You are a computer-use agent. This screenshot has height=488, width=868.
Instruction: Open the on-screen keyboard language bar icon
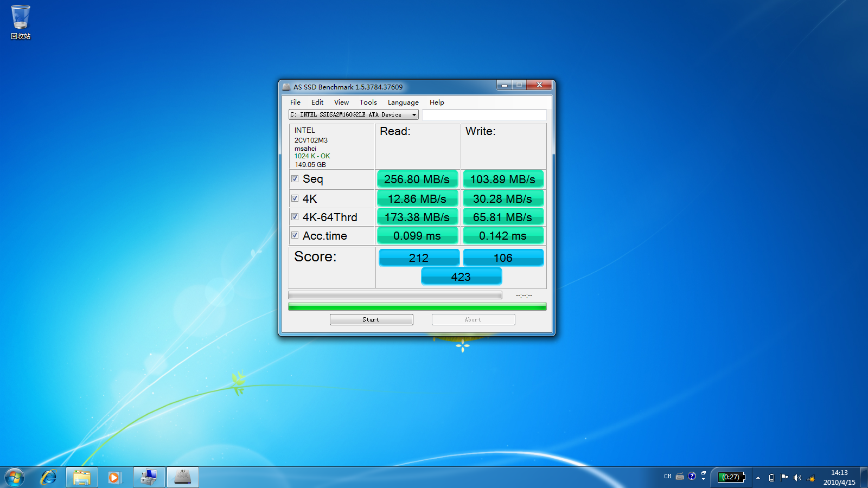pyautogui.click(x=680, y=477)
